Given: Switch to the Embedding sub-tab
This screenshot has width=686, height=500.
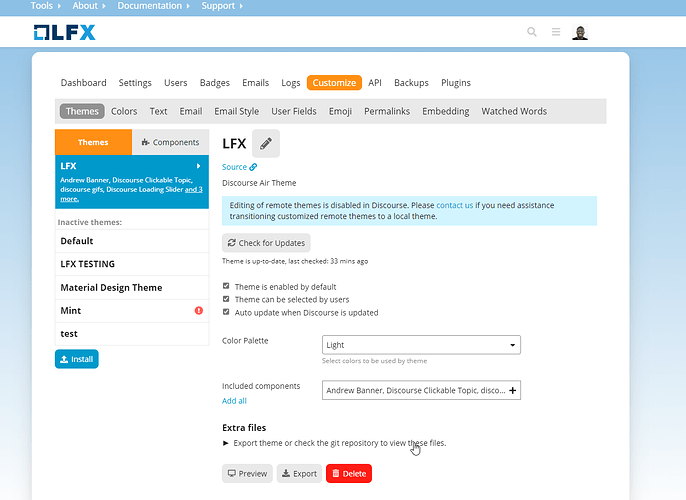Looking at the screenshot, I should pos(445,111).
